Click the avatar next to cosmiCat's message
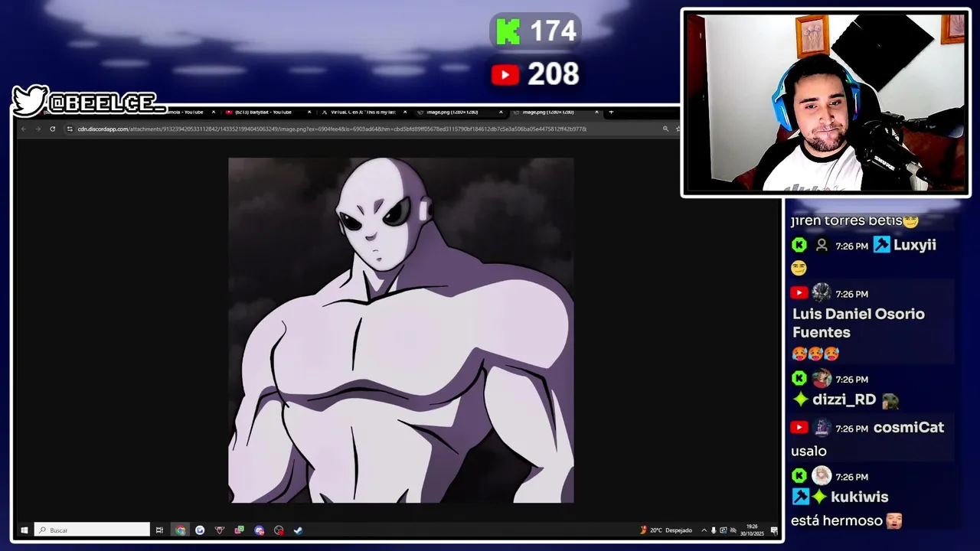The width and height of the screenshot is (980, 551). (x=822, y=428)
